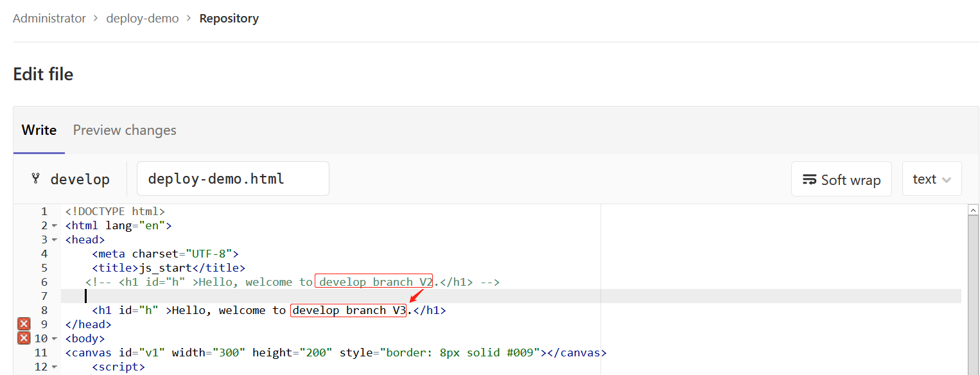Click the develop branch name label
This screenshot has width=980, height=375.
pyautogui.click(x=80, y=180)
